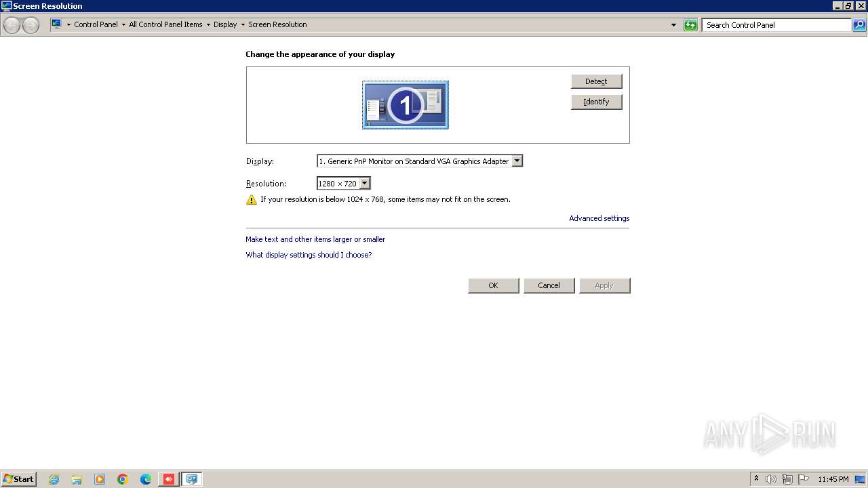Click the Cancel button
This screenshot has height=488, width=868.
point(549,285)
